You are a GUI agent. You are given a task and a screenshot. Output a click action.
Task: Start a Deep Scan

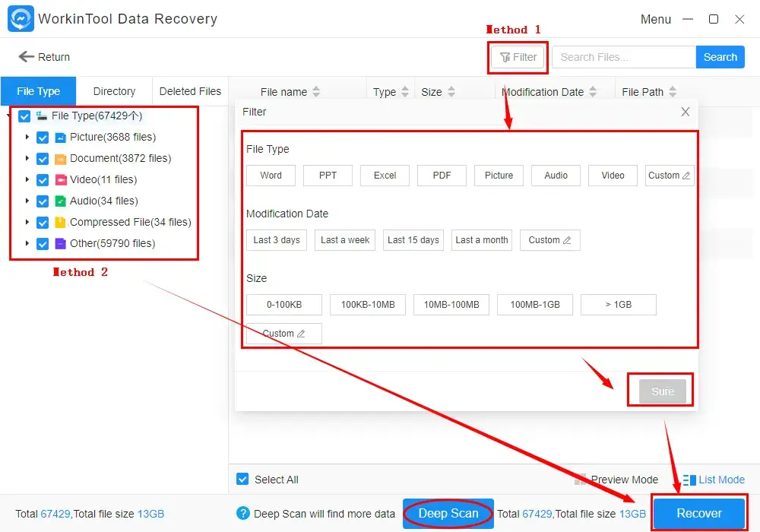pos(448,514)
